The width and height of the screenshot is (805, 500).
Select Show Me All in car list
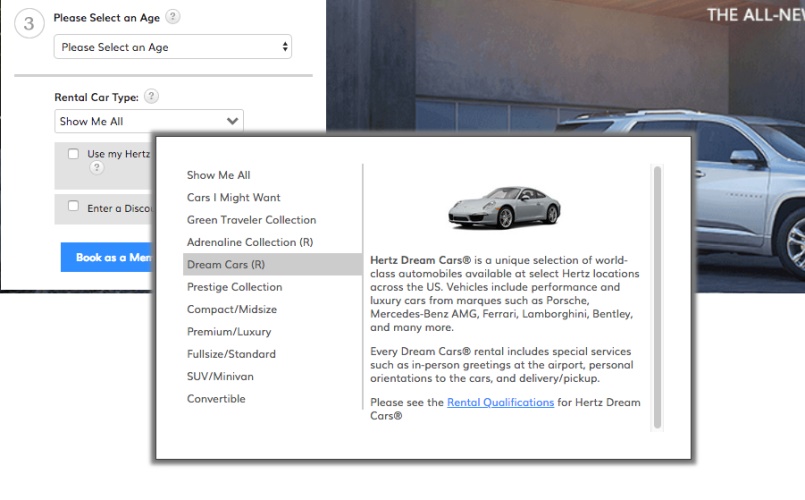(218, 175)
